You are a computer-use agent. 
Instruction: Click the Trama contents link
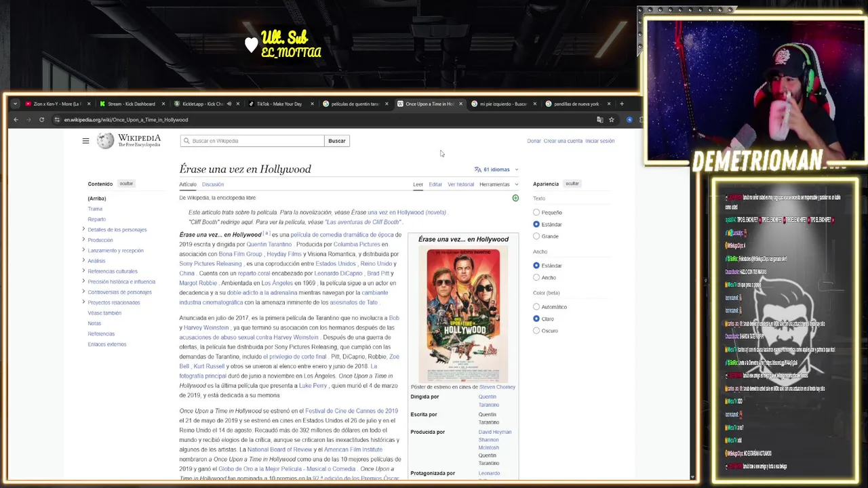[95, 209]
